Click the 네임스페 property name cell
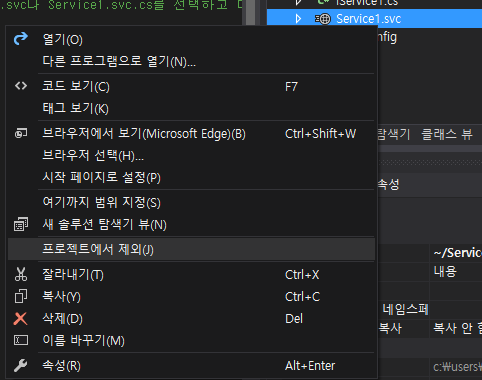Image resolution: width=482 pixels, height=380 pixels. (x=405, y=309)
